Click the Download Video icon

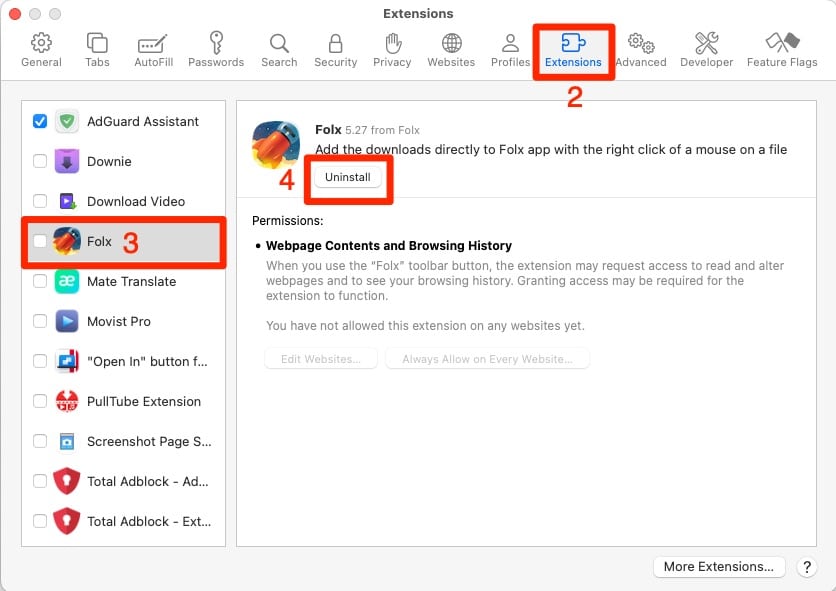click(x=67, y=201)
